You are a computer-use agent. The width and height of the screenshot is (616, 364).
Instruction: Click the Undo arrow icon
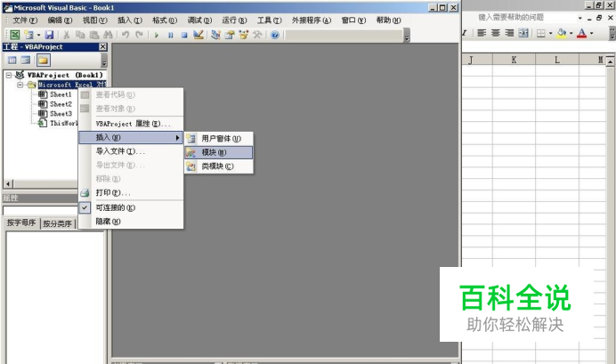click(x=126, y=35)
